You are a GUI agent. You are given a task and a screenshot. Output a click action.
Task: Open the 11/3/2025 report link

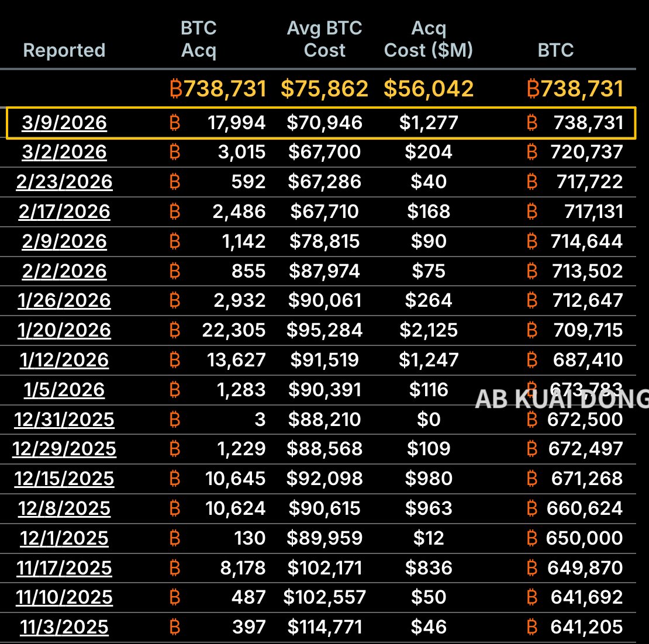[64, 627]
